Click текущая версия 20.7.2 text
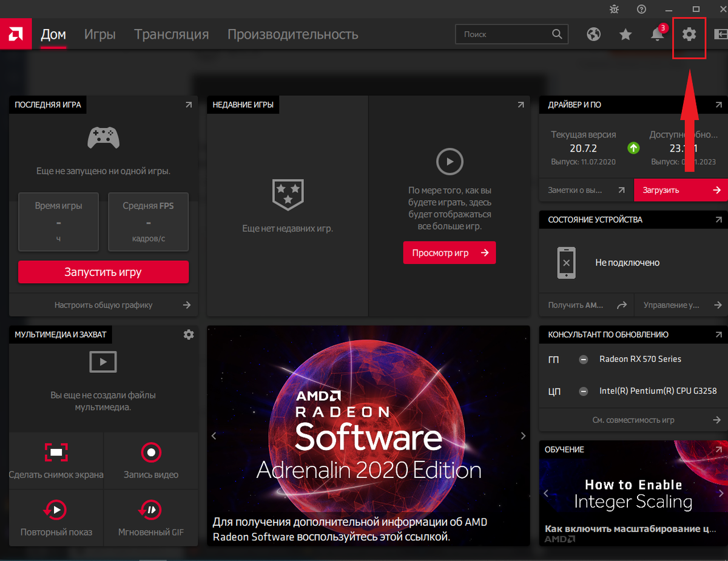Image resolution: width=728 pixels, height=561 pixels. coord(583,148)
